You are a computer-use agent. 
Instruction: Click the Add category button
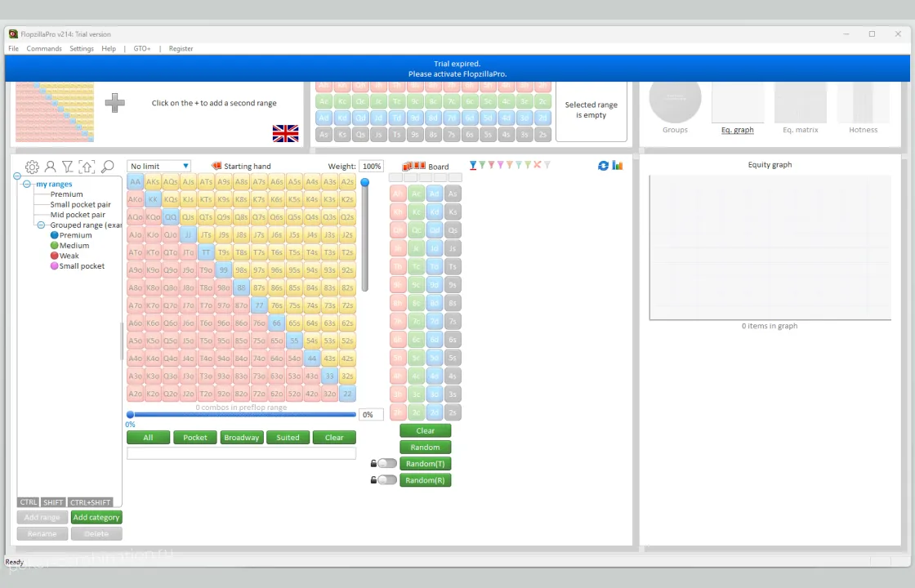pos(96,518)
